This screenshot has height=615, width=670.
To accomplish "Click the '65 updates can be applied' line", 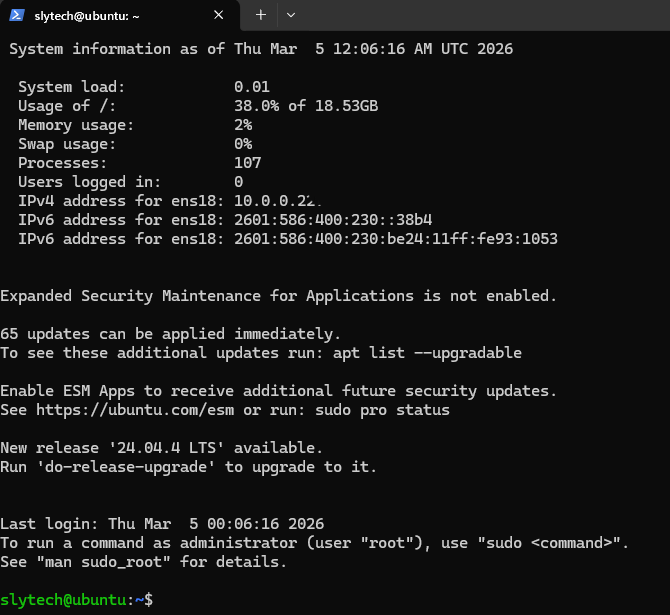I will coord(170,334).
